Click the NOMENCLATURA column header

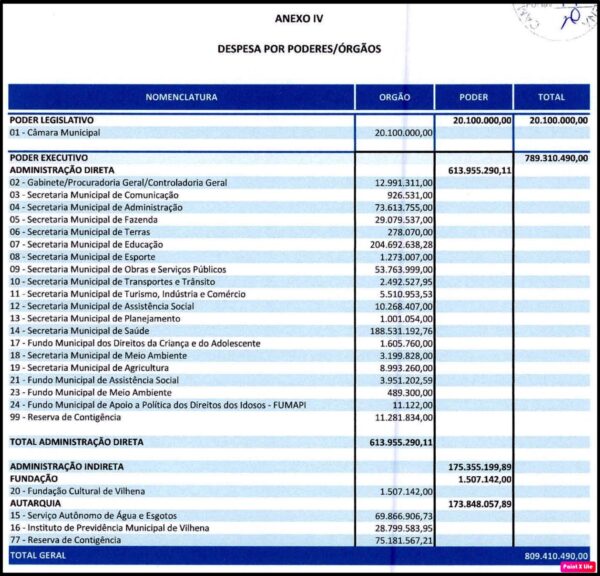pos(181,98)
